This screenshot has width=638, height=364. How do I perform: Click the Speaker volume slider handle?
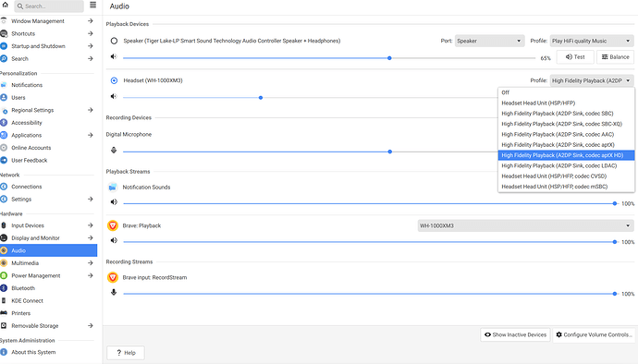click(x=389, y=58)
